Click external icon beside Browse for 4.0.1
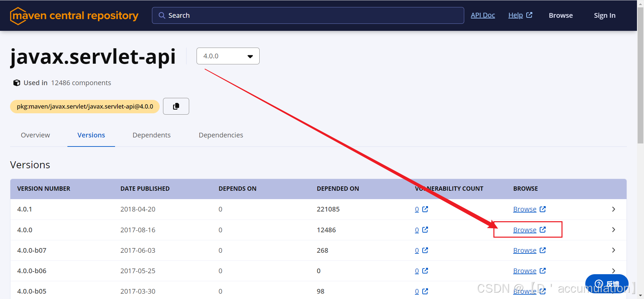Viewport: 644px width, 299px height. tap(543, 209)
